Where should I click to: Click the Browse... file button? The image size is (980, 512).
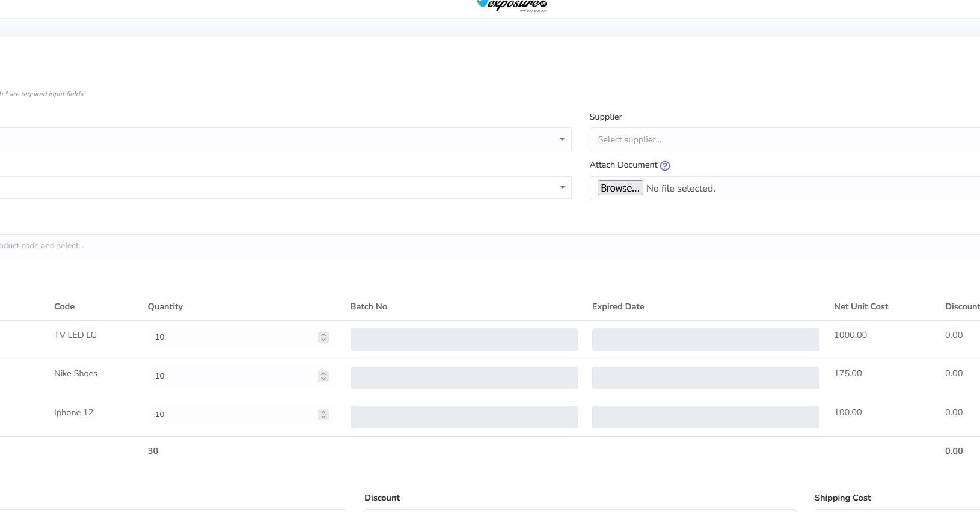(x=620, y=188)
